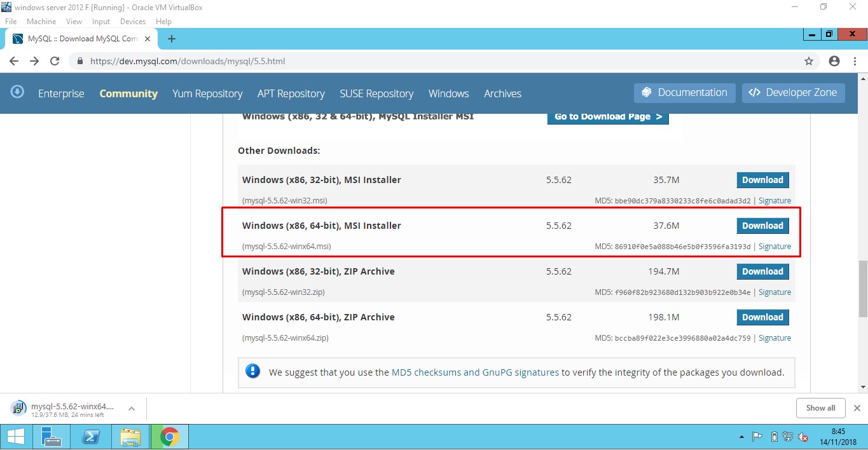Image resolution: width=868 pixels, height=450 pixels.
Task: Switch to Chrome in the taskbar
Action: coord(169,437)
